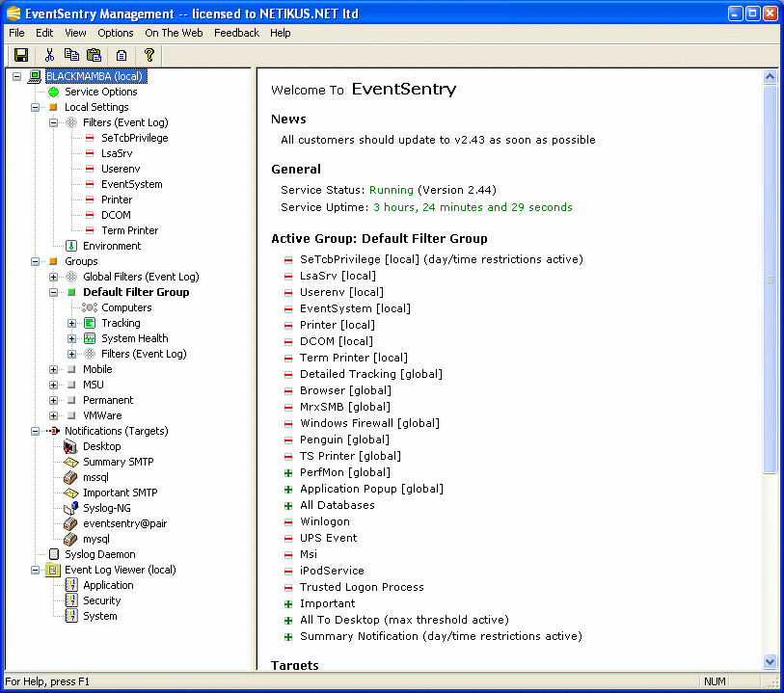Click 'PerfMon [global]' entry
784x693 pixels.
coord(345,472)
